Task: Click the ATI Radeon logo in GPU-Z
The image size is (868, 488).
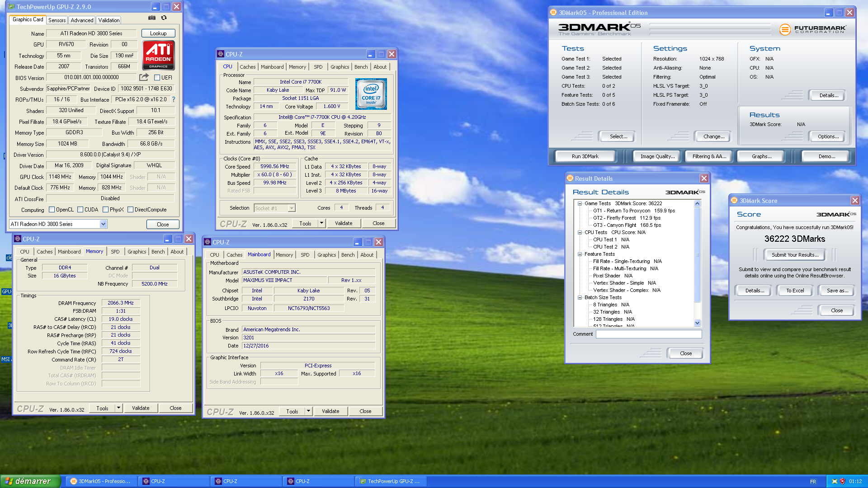Action: (158, 55)
